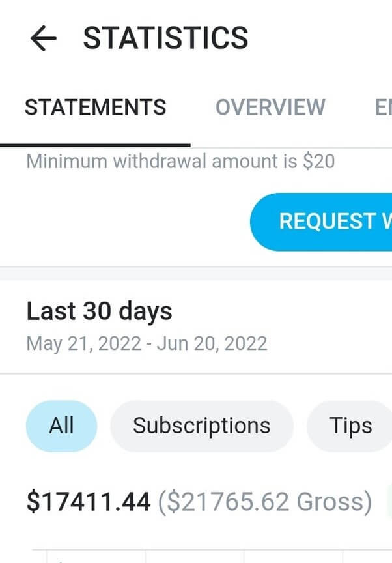Click the earnings chart grid area
Viewport: 392px width, 563px height.
195,555
